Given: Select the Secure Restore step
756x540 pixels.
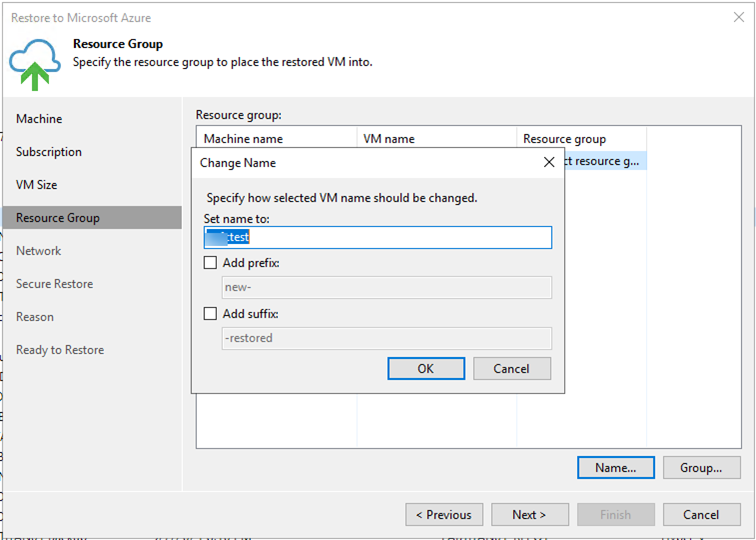Looking at the screenshot, I should [x=54, y=284].
